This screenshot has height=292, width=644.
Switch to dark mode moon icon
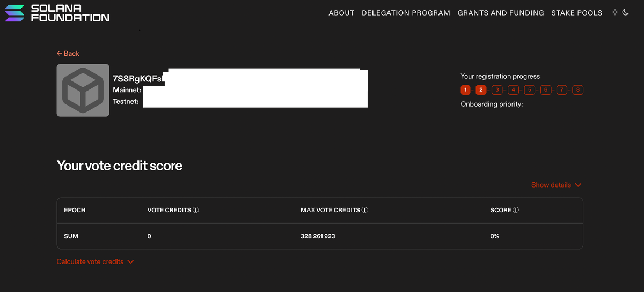(626, 12)
